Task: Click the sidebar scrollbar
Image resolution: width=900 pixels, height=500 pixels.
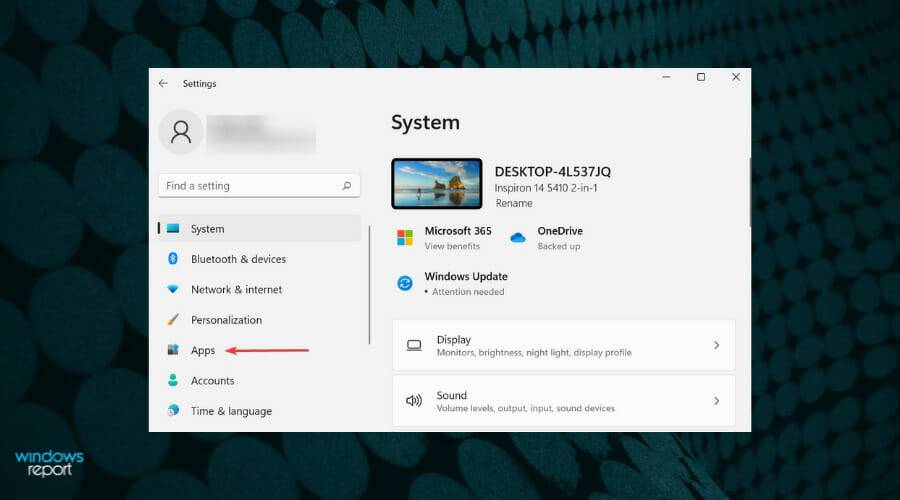Action: coord(370,285)
